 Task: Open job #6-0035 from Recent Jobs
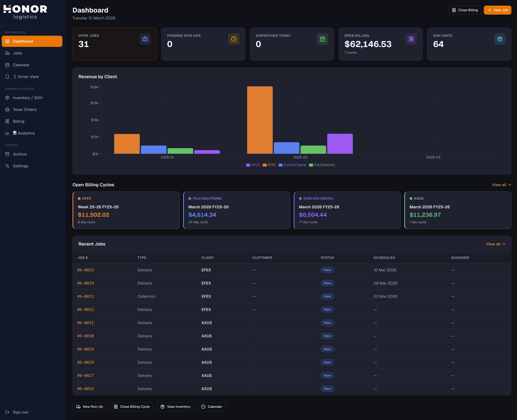85,270
